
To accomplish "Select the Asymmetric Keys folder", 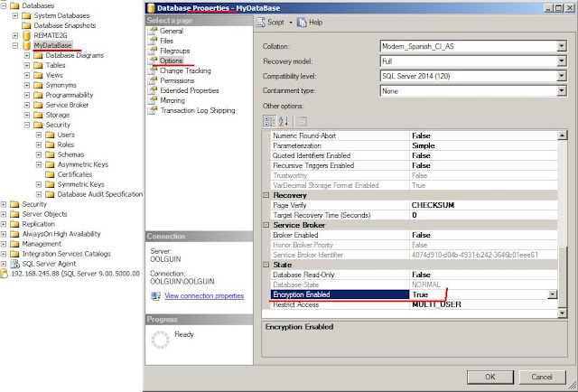I will tap(82, 165).
